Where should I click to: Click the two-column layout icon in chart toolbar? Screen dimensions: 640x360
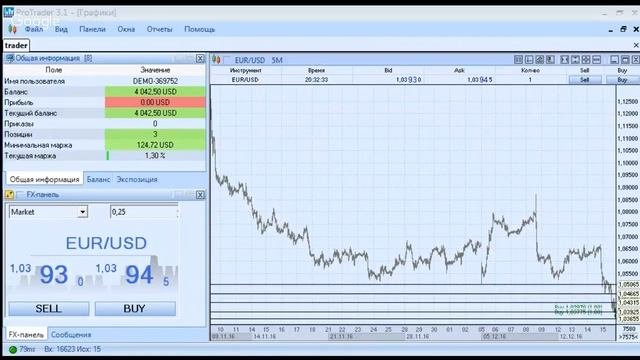[x=518, y=60]
